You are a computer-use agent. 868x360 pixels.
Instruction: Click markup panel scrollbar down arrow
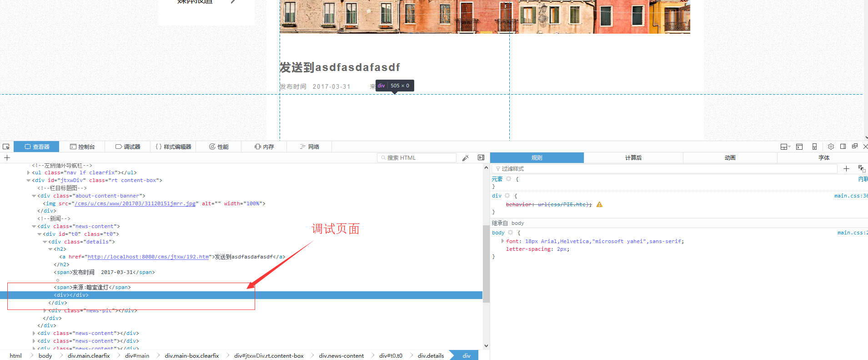(x=486, y=346)
